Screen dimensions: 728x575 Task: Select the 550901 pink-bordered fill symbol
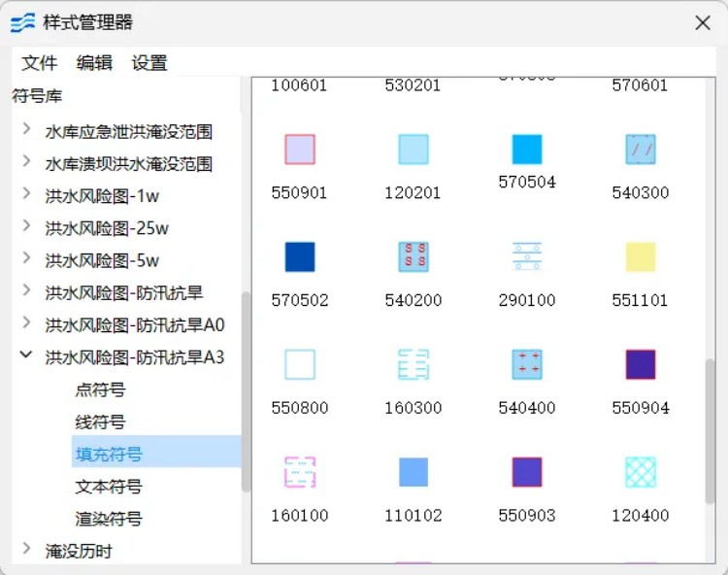(x=300, y=150)
